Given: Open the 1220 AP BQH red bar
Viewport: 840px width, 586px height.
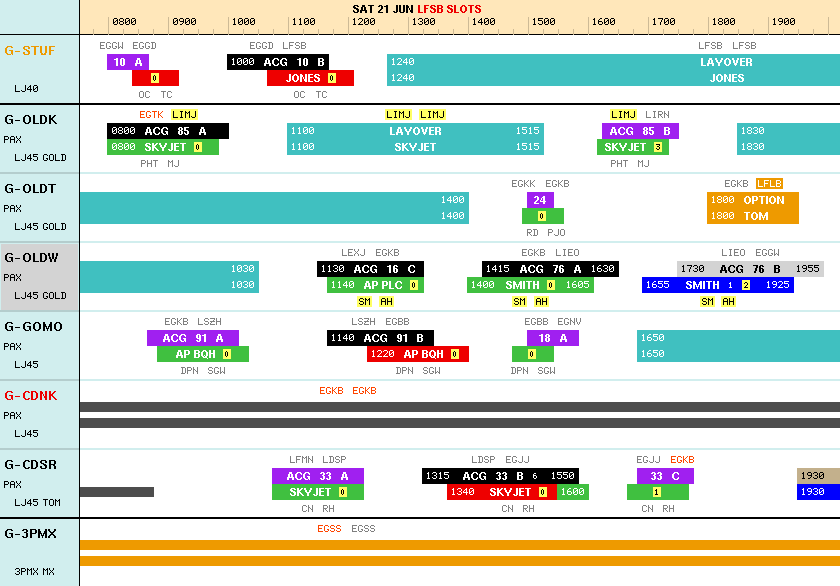Looking at the screenshot, I should [x=418, y=355].
